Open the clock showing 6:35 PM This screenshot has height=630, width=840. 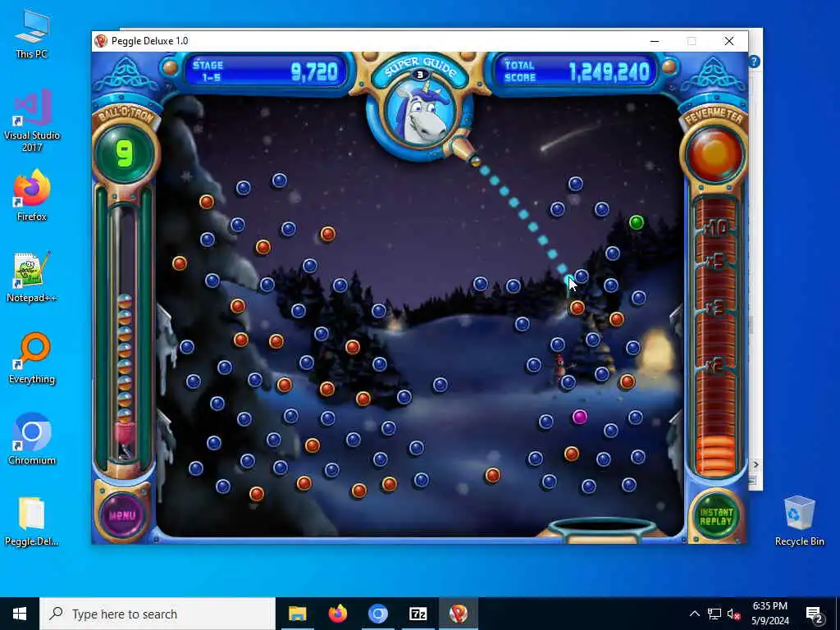(769, 614)
